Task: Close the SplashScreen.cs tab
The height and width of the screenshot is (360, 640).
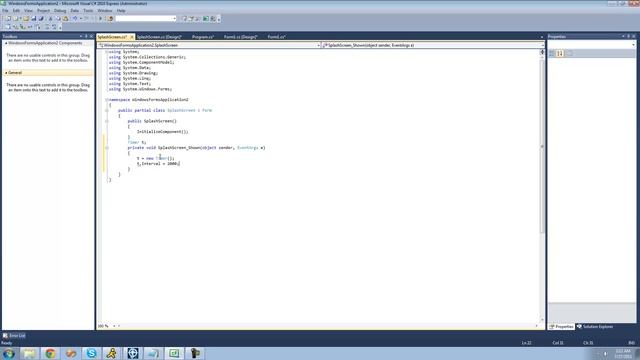Action: (x=131, y=37)
